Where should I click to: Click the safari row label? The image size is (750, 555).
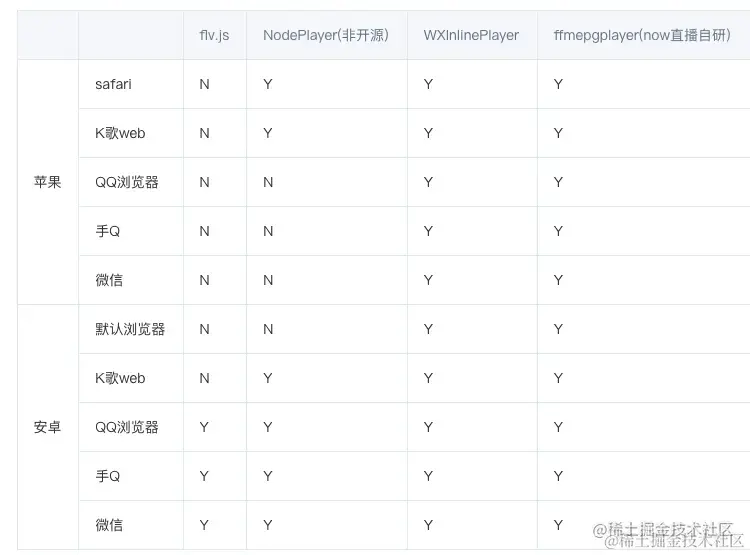point(113,84)
